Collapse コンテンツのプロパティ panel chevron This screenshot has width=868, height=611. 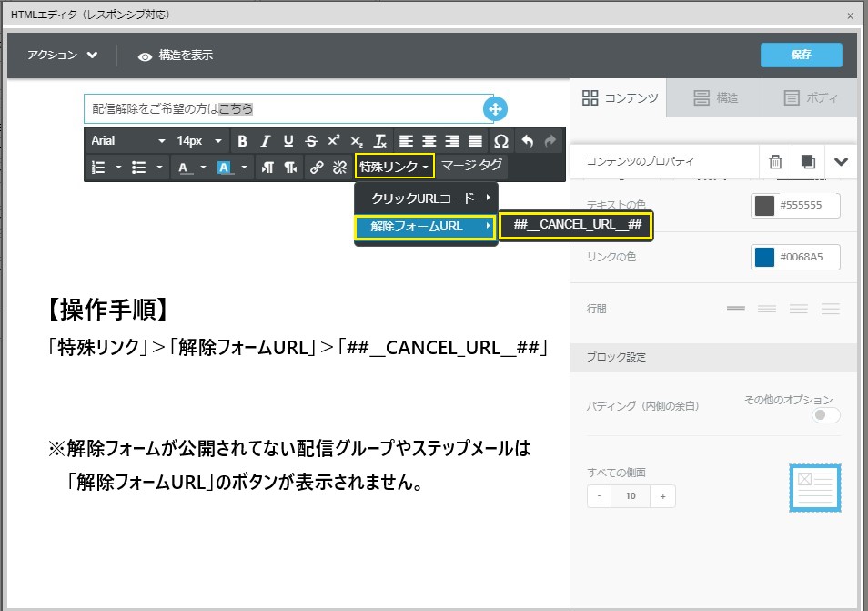click(841, 162)
